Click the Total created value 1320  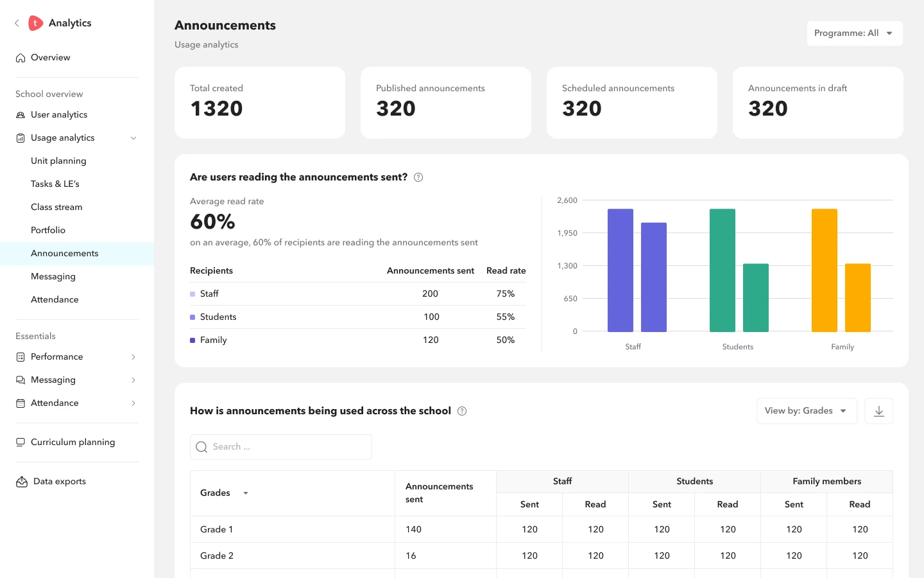(216, 109)
